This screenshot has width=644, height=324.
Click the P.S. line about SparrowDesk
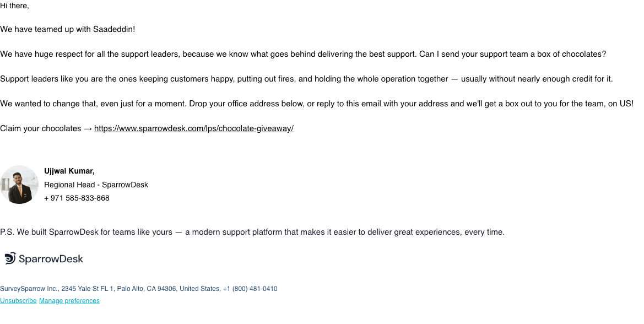coord(252,232)
